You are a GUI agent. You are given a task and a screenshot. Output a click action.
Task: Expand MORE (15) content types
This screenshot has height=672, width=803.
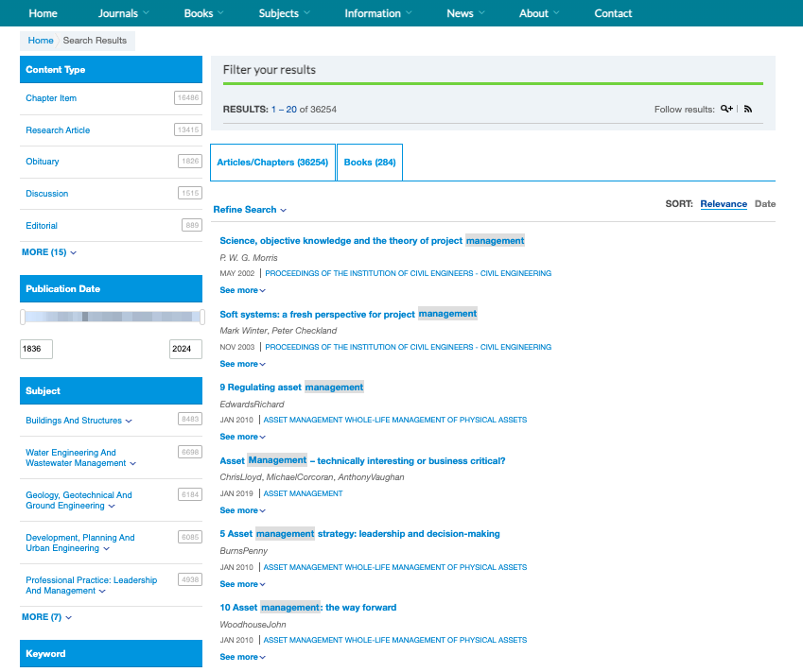point(49,252)
